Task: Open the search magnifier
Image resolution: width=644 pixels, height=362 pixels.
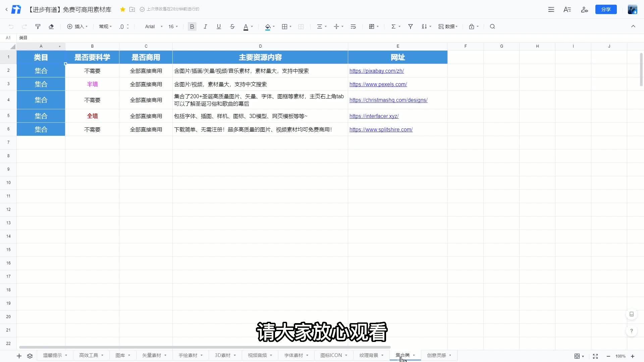Action: click(492, 26)
